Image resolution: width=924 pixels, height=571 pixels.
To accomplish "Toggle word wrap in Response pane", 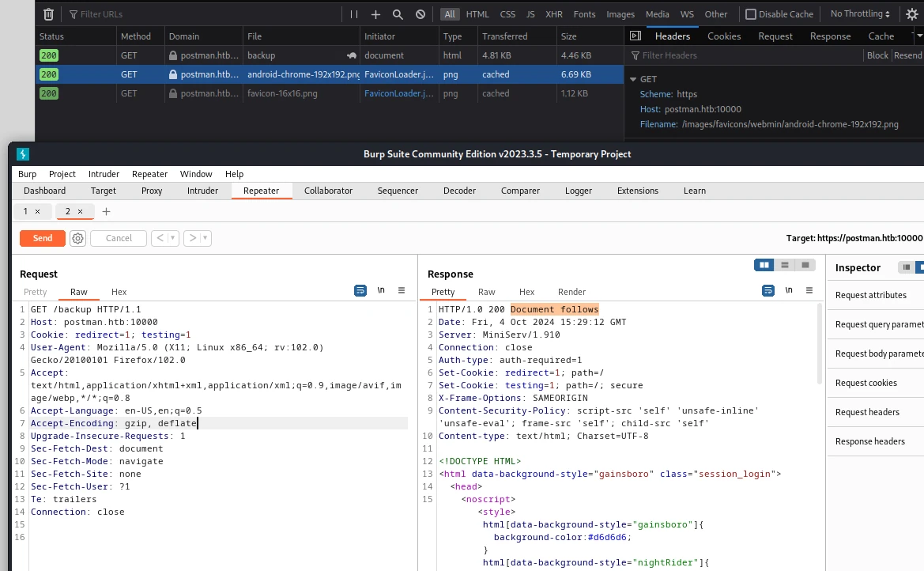I will [x=767, y=290].
